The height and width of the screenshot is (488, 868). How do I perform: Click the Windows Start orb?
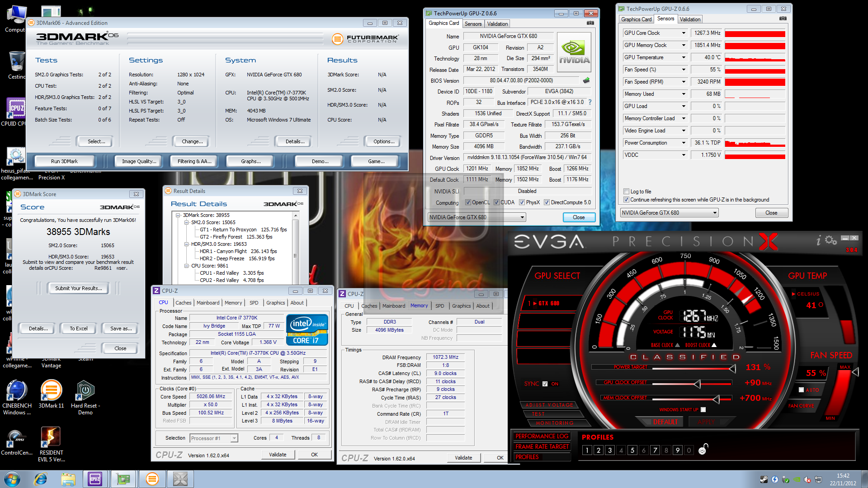(x=12, y=479)
